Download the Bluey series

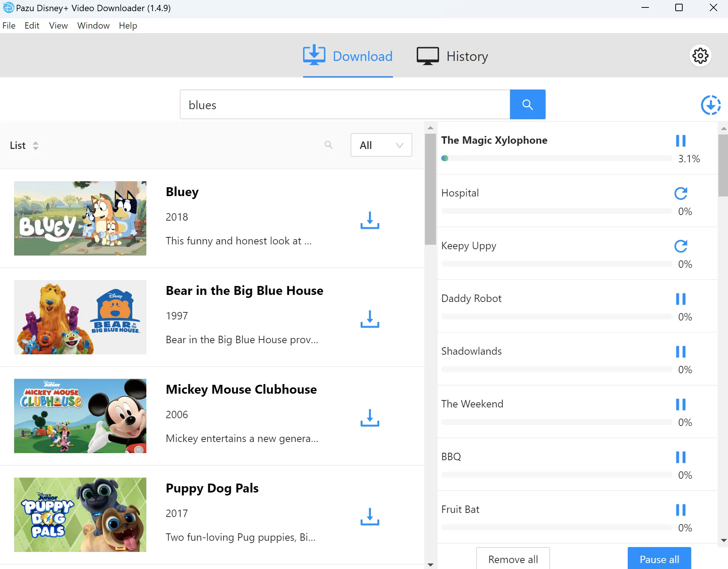(x=370, y=220)
